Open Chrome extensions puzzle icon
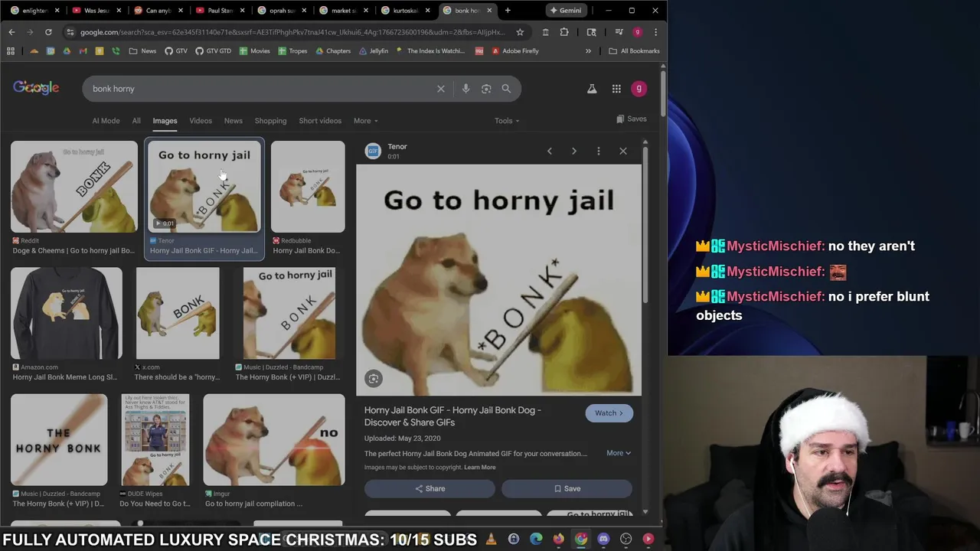980x551 pixels. tap(564, 32)
